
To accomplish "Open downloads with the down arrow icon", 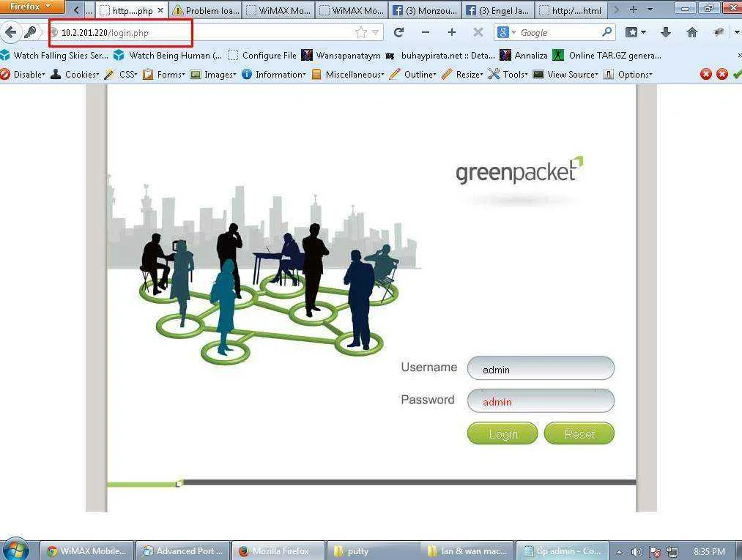I will click(x=666, y=32).
